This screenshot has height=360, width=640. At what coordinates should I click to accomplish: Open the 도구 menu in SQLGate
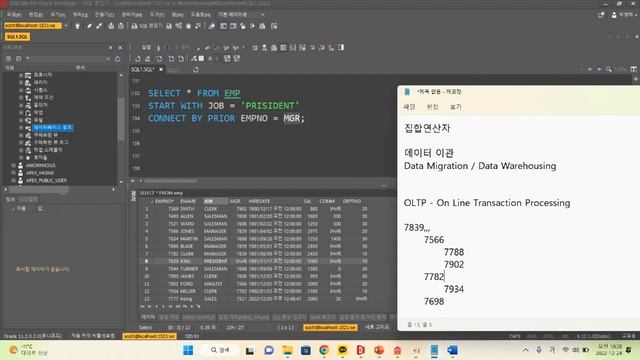point(157,15)
